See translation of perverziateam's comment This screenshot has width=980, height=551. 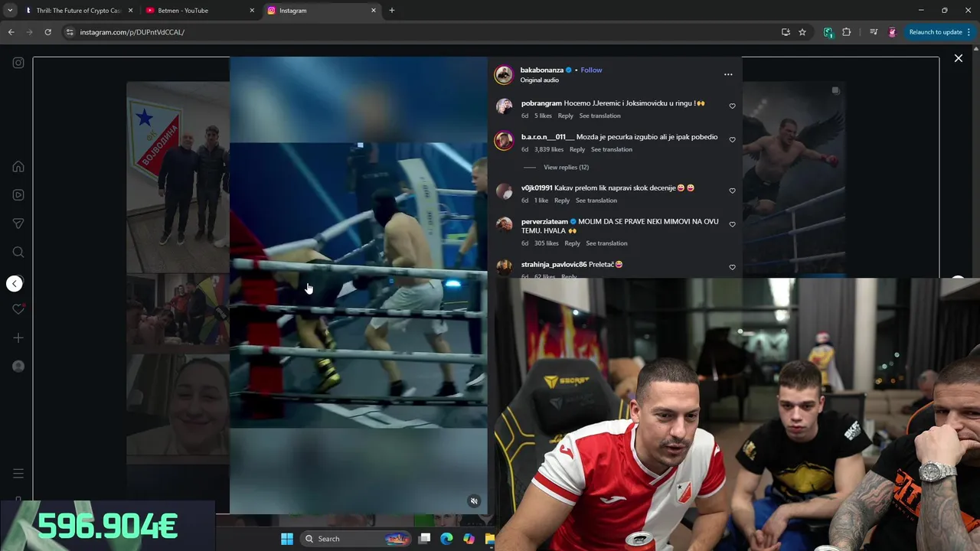606,243
